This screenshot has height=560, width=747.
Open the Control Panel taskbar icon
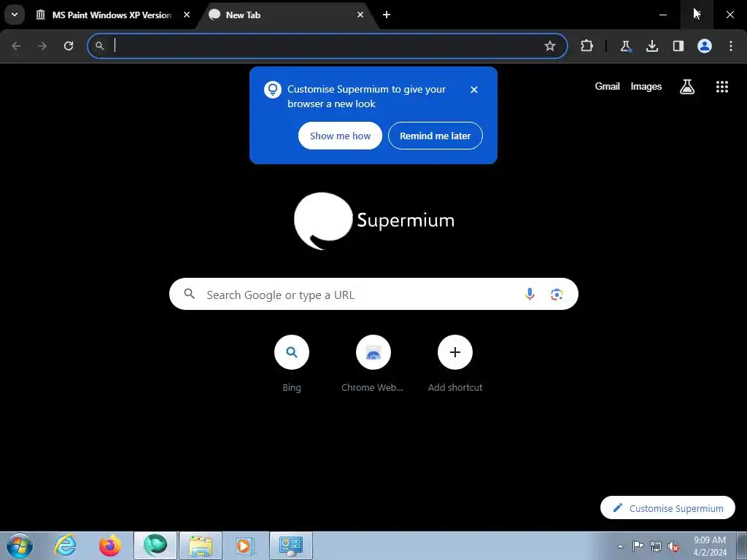pos(291,545)
